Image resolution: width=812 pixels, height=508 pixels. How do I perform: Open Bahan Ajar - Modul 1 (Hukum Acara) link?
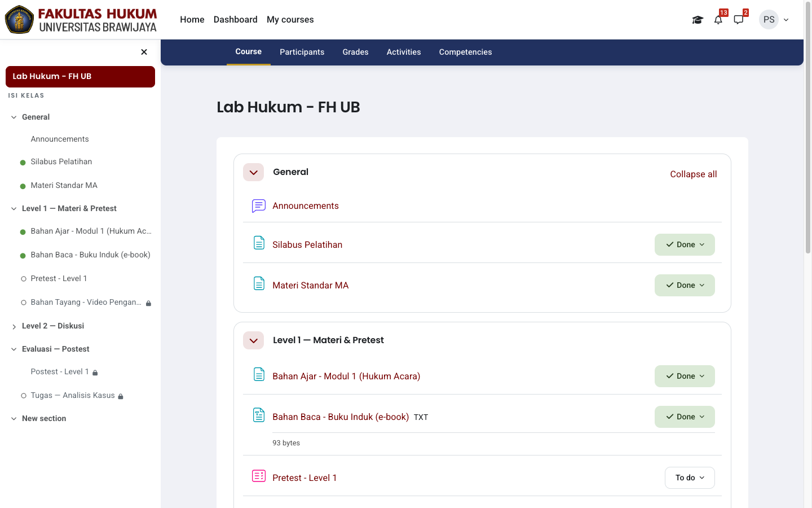click(x=346, y=376)
